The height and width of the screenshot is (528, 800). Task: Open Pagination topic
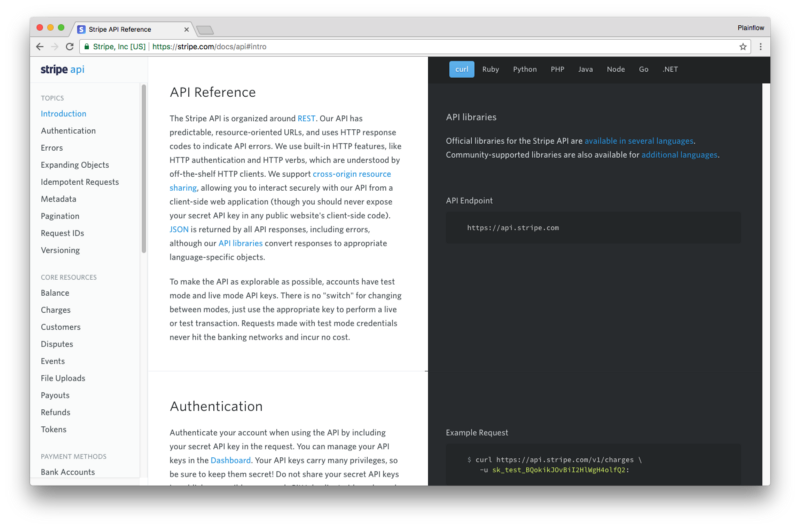point(60,216)
